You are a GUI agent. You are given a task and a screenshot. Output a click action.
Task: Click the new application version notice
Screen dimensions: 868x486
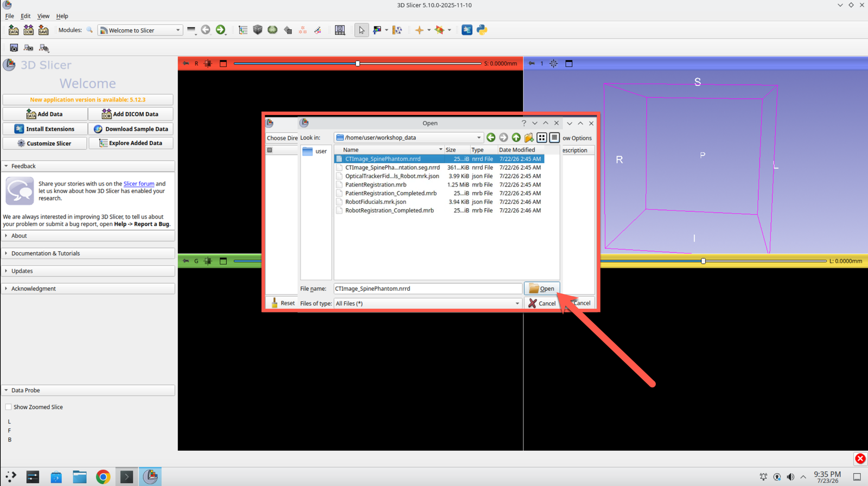click(88, 100)
